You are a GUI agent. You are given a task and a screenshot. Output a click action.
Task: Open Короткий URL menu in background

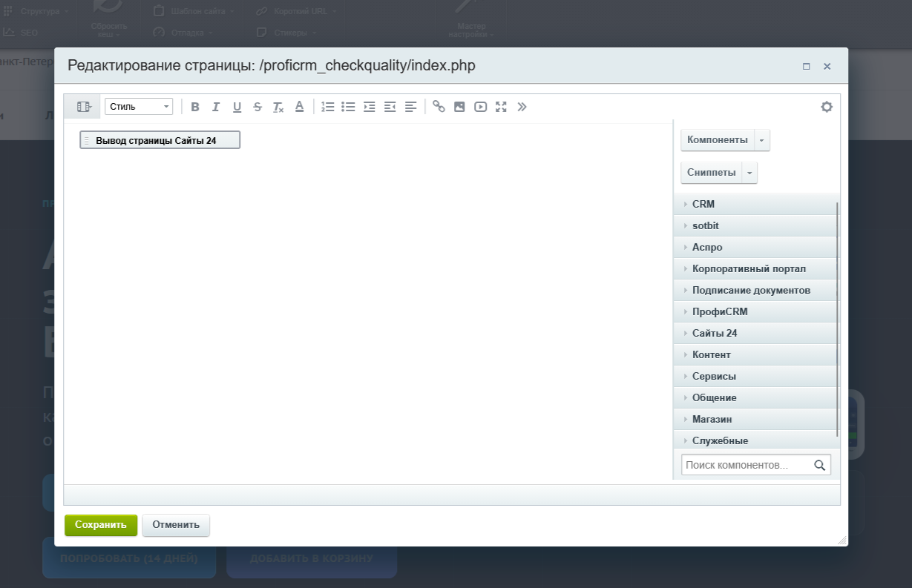coord(297,12)
